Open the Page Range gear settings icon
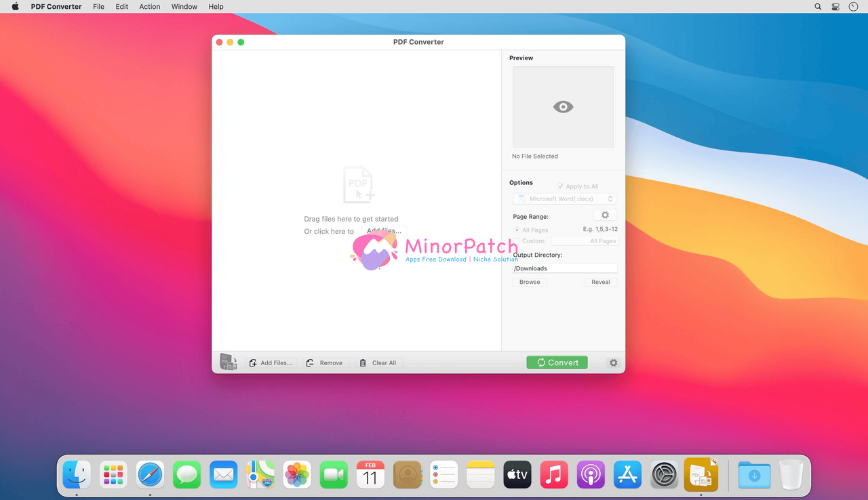The width and height of the screenshot is (868, 500). pyautogui.click(x=604, y=214)
